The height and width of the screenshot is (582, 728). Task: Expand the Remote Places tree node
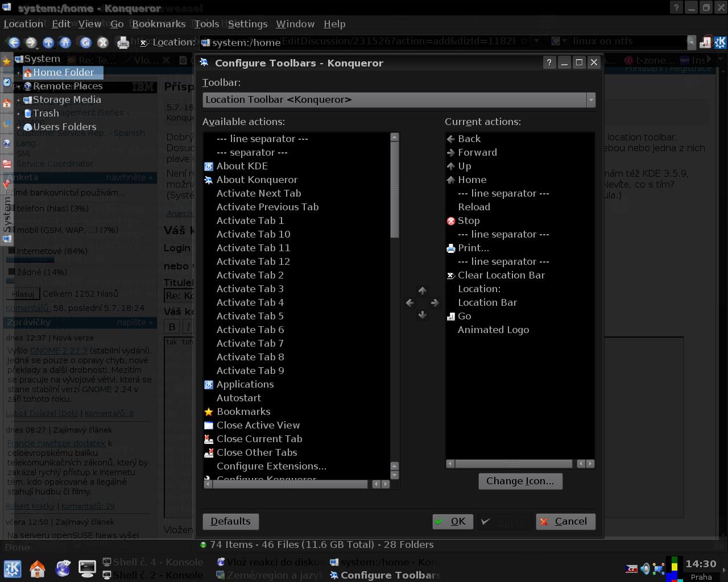pos(18,86)
